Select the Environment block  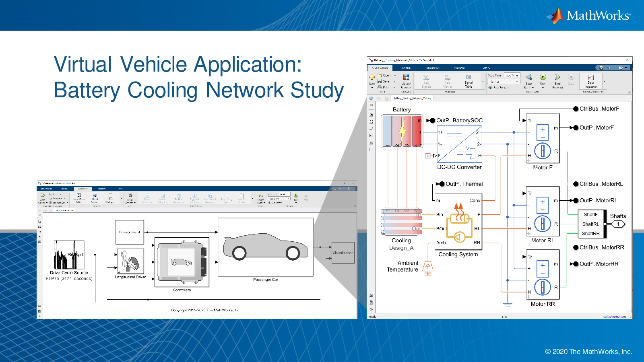(130, 232)
